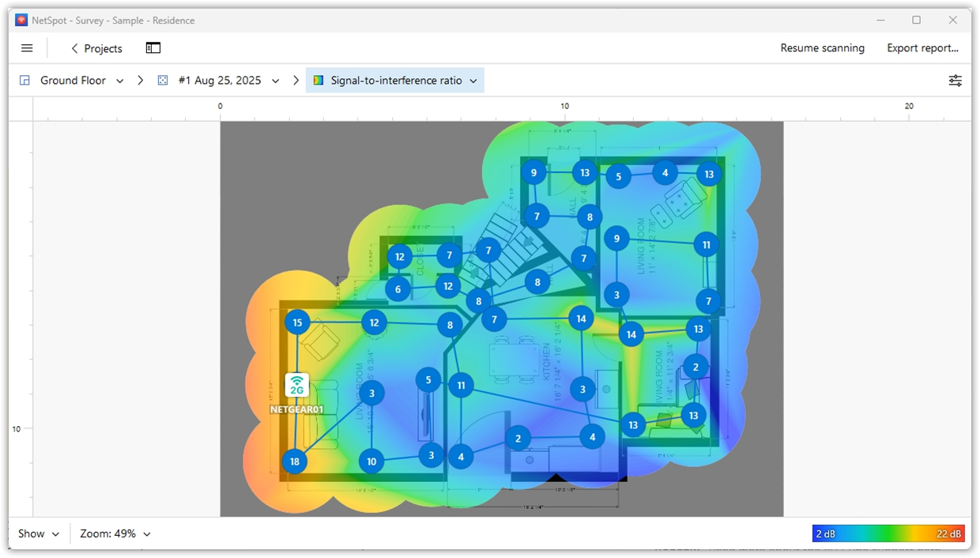Click the breadcrumb arrow after Ground Floor

tap(140, 81)
